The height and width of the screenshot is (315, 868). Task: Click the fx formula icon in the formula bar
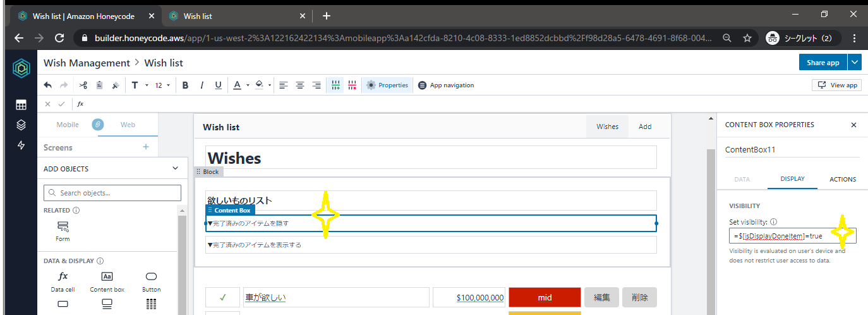(x=80, y=104)
